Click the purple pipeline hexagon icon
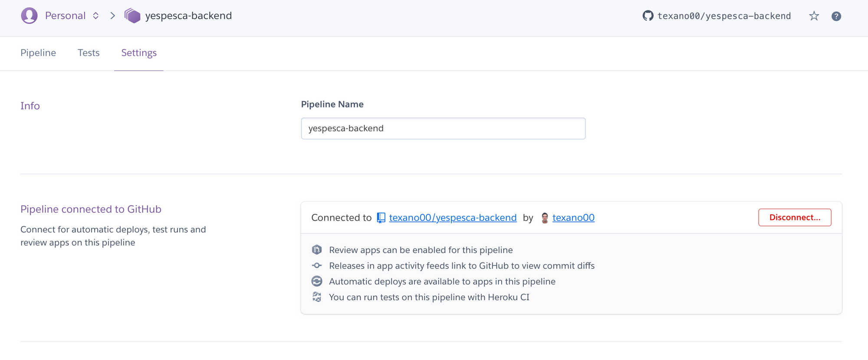 tap(132, 16)
